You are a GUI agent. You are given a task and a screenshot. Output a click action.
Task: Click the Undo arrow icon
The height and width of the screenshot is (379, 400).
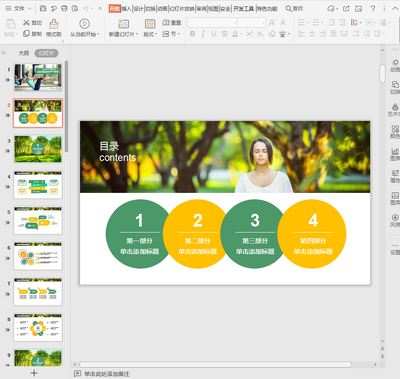(86, 8)
